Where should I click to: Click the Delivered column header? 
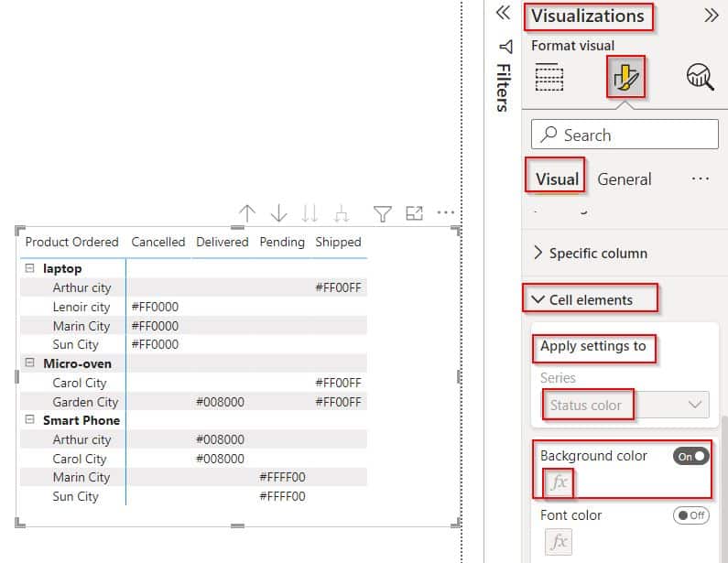[222, 242]
